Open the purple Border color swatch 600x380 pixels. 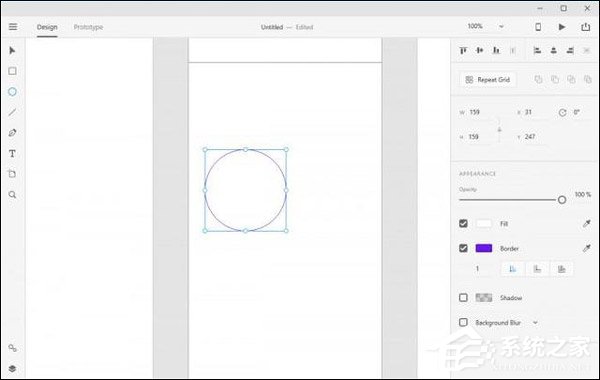coord(484,248)
